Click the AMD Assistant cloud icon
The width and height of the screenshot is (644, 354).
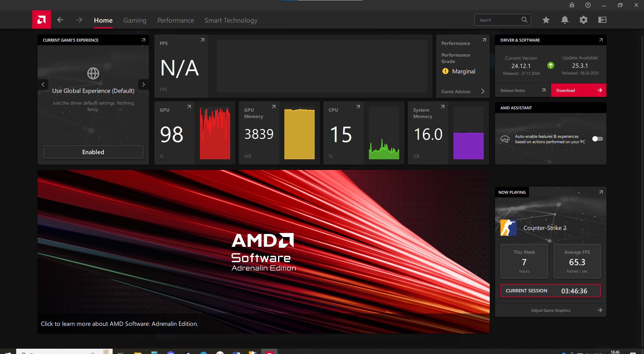[505, 139]
